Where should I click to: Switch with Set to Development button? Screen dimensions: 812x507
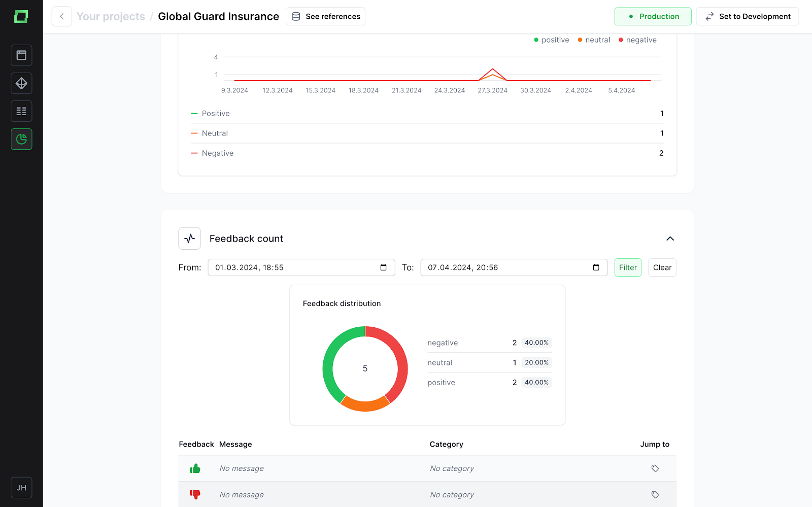click(x=748, y=16)
